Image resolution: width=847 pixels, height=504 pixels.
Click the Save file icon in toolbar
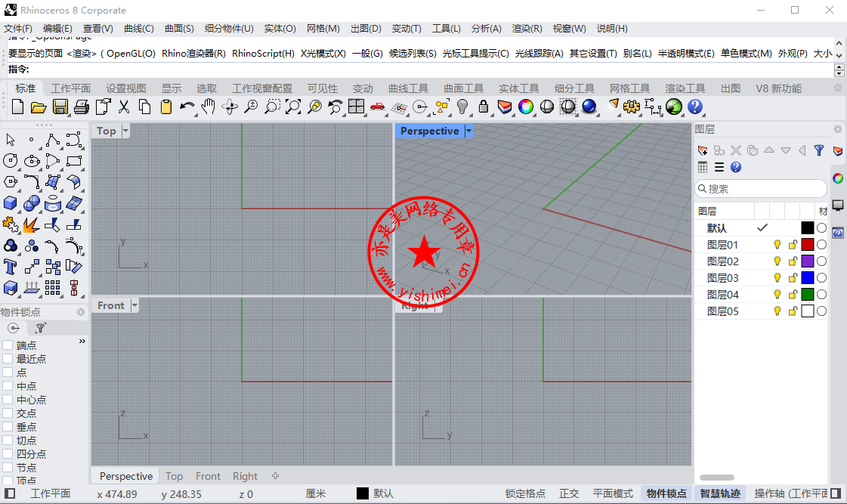pyautogui.click(x=60, y=107)
